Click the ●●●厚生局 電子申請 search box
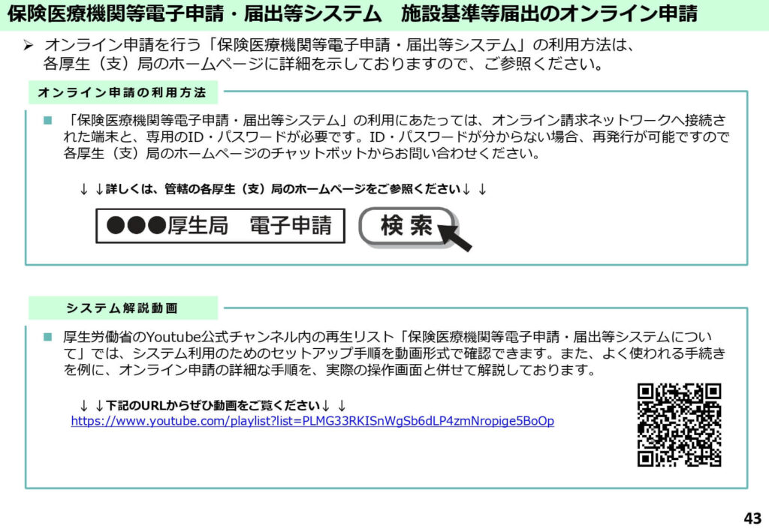Image resolution: width=769 pixels, height=532 pixels. 220,226
